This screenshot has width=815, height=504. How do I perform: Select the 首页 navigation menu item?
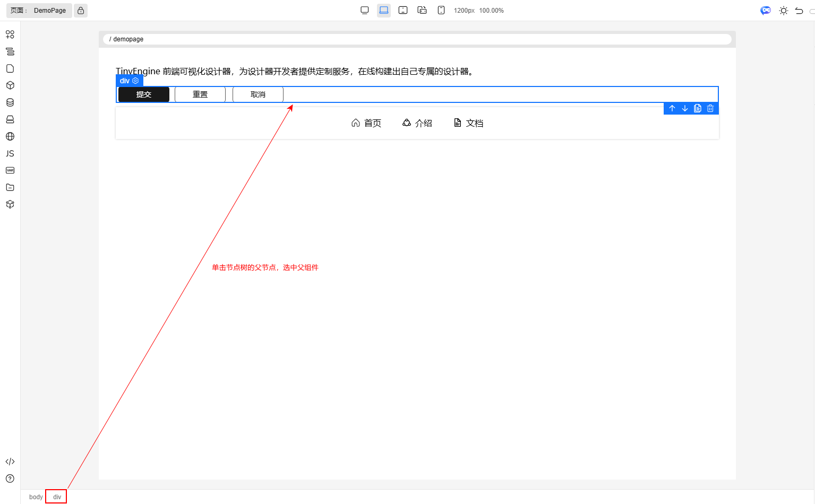pos(366,123)
